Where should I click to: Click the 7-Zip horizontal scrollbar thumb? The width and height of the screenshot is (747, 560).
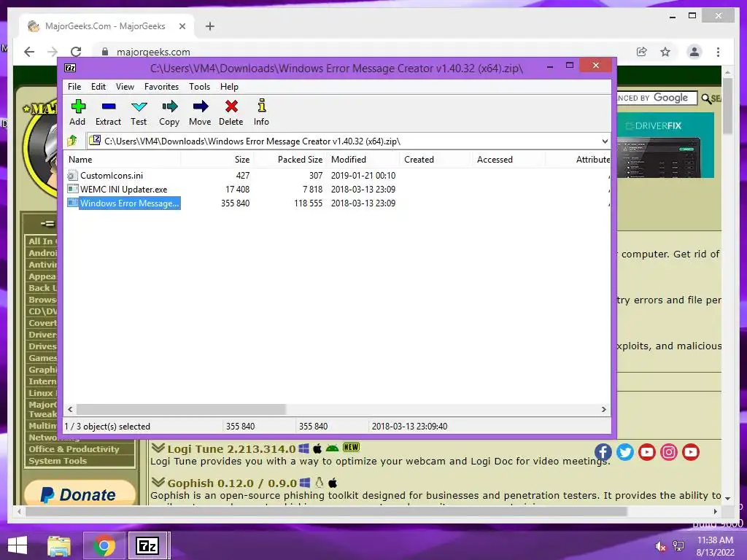click(181, 410)
